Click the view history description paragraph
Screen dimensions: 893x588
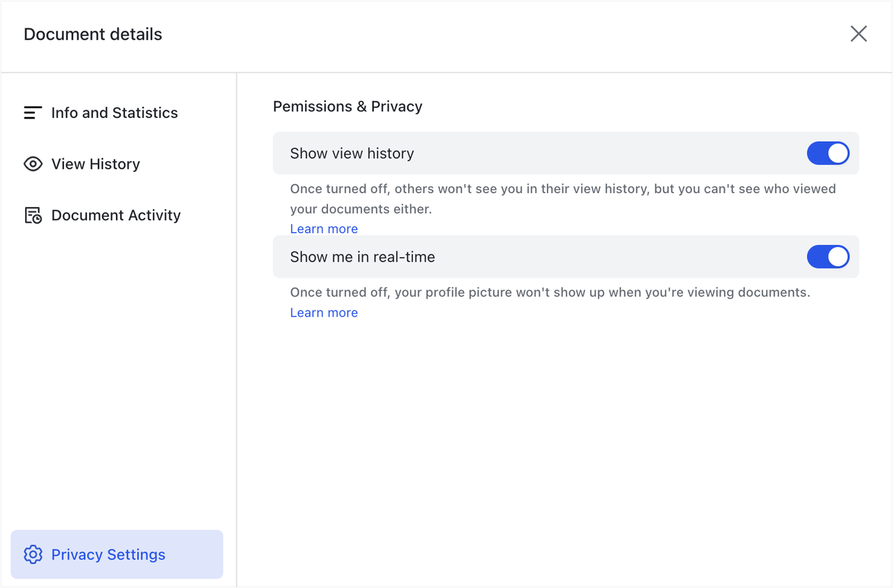click(x=562, y=199)
